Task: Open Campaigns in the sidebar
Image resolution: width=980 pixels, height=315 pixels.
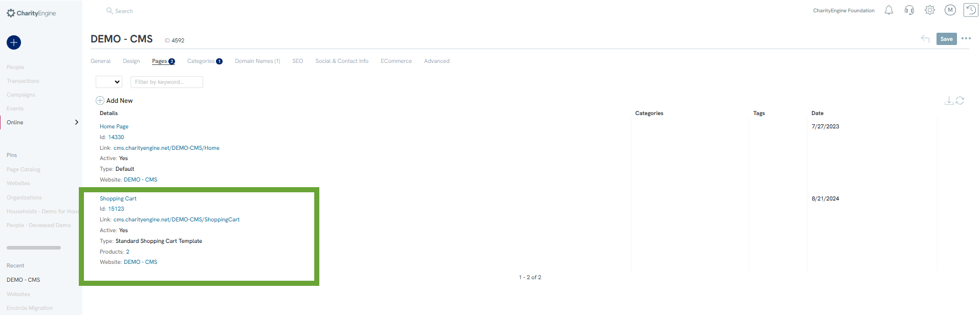Action: pyautogui.click(x=21, y=95)
